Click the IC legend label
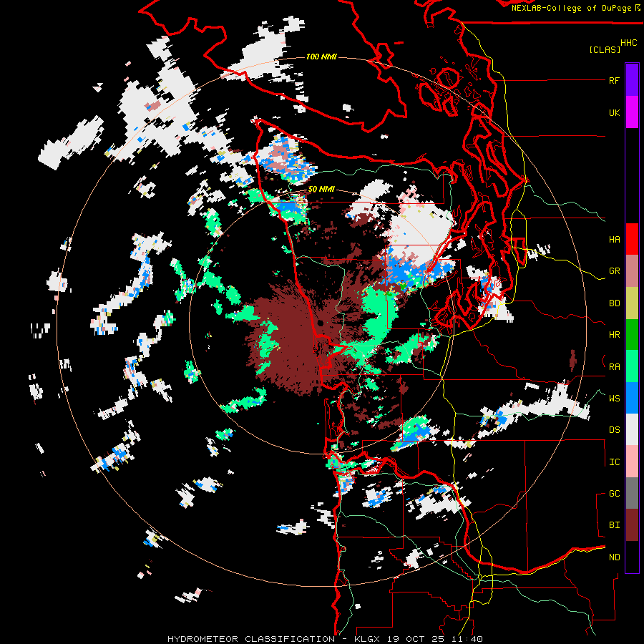Image resolution: width=644 pixels, height=644 pixels. [614, 462]
